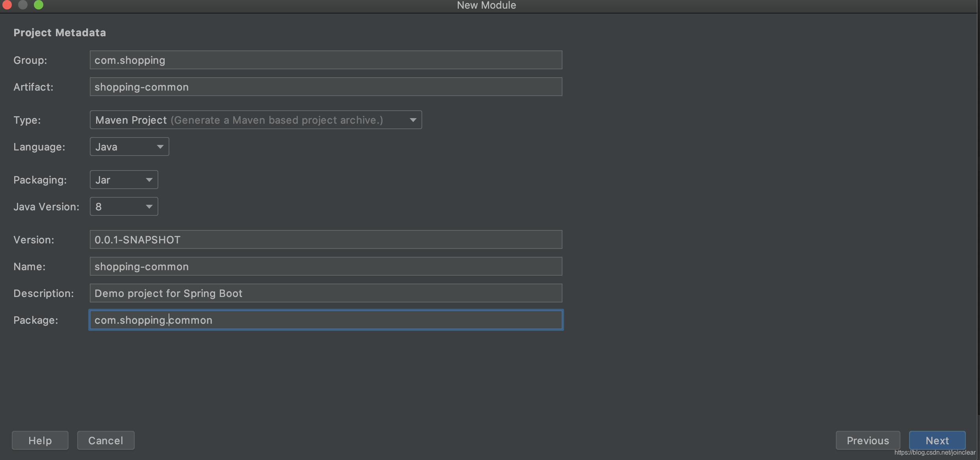
Task: Click the Cancel button to abort
Action: coord(105,440)
